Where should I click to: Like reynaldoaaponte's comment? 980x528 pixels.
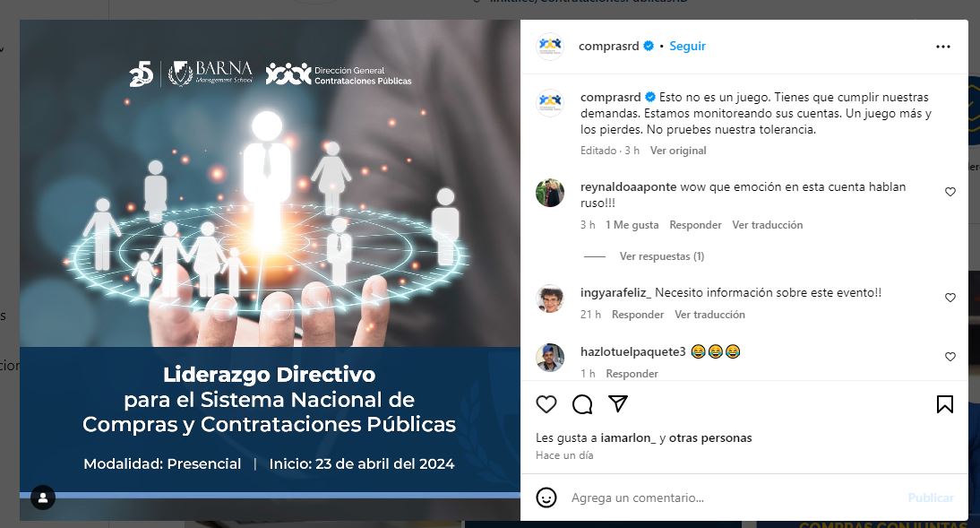(950, 192)
